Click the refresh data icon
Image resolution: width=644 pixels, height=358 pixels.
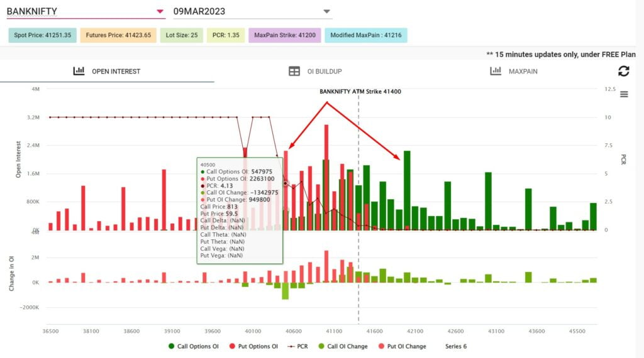click(x=623, y=71)
